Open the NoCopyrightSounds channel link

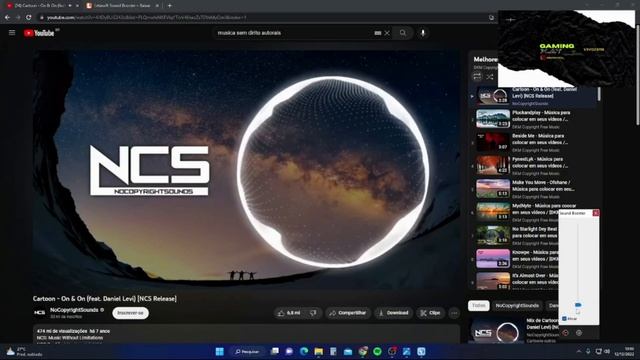74,310
